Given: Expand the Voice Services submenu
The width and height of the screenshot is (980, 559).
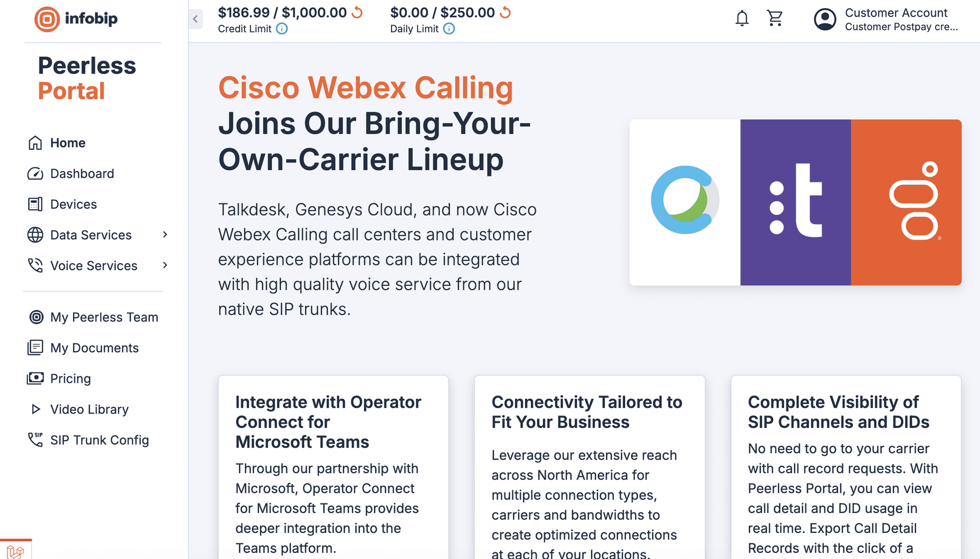Looking at the screenshot, I should tap(165, 265).
